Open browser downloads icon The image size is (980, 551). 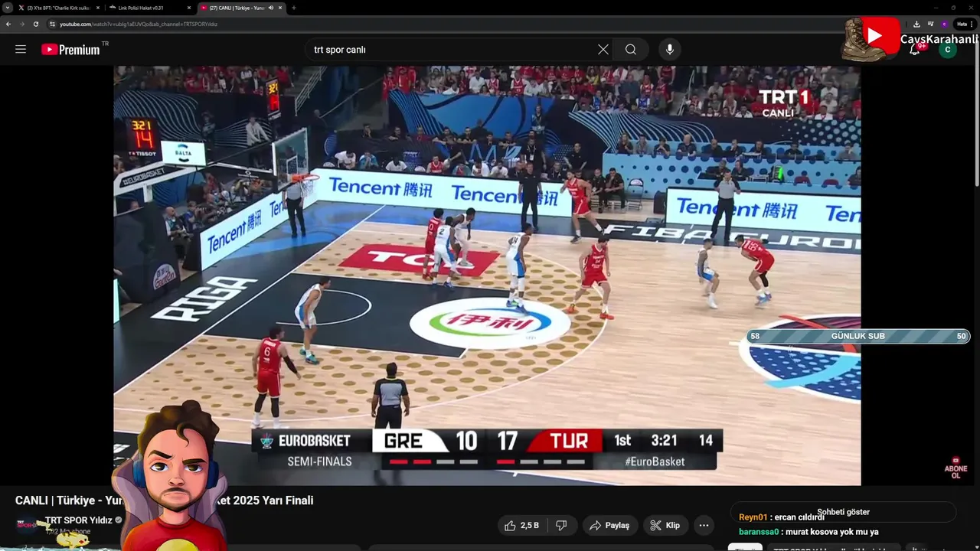coord(916,24)
